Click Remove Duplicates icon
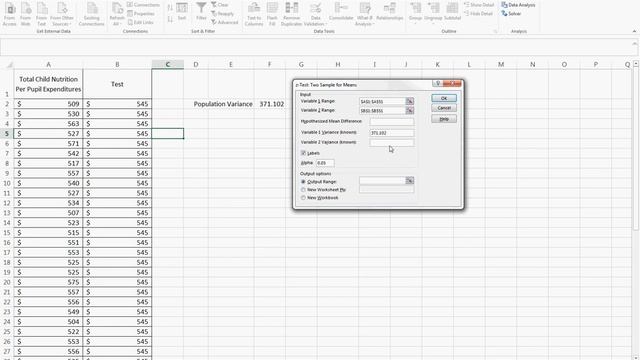This screenshot has height=360, width=640. coord(291,14)
